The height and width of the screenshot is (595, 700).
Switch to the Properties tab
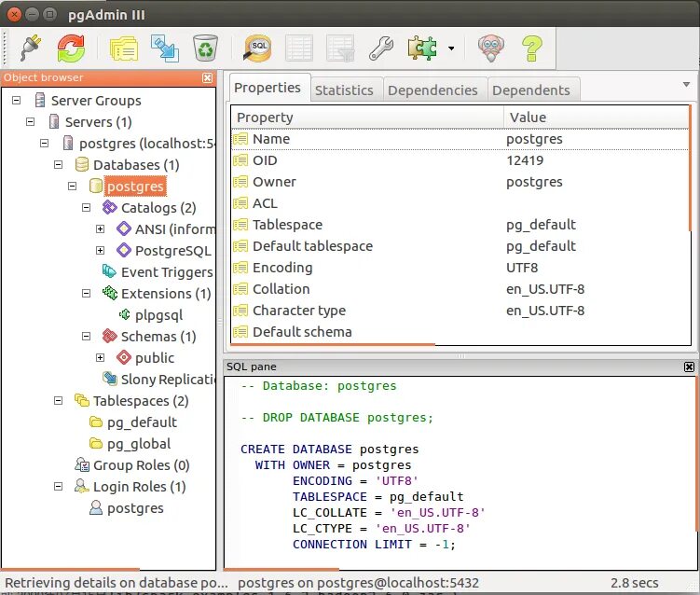[268, 88]
